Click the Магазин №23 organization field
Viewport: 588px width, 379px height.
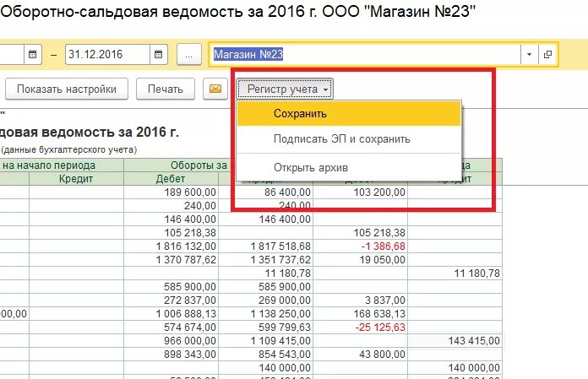pyautogui.click(x=364, y=54)
